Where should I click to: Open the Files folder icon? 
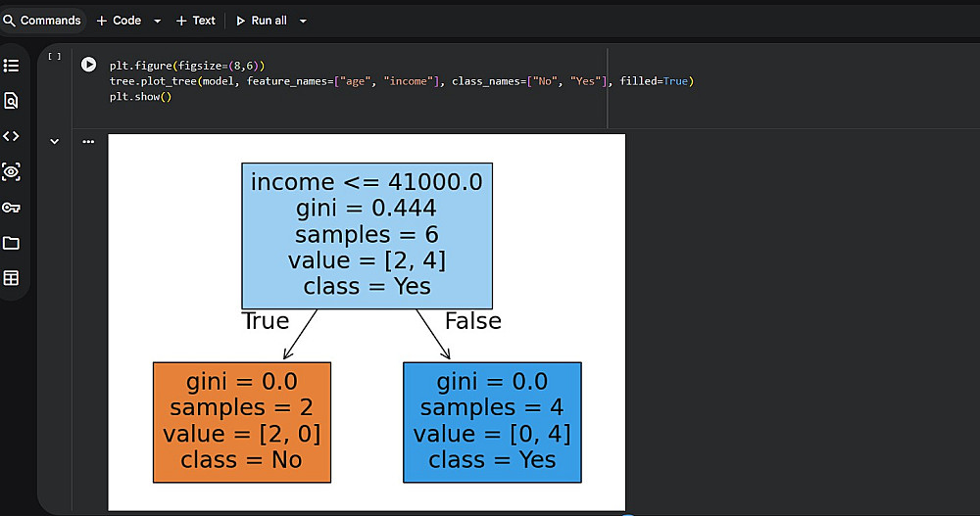point(12,243)
